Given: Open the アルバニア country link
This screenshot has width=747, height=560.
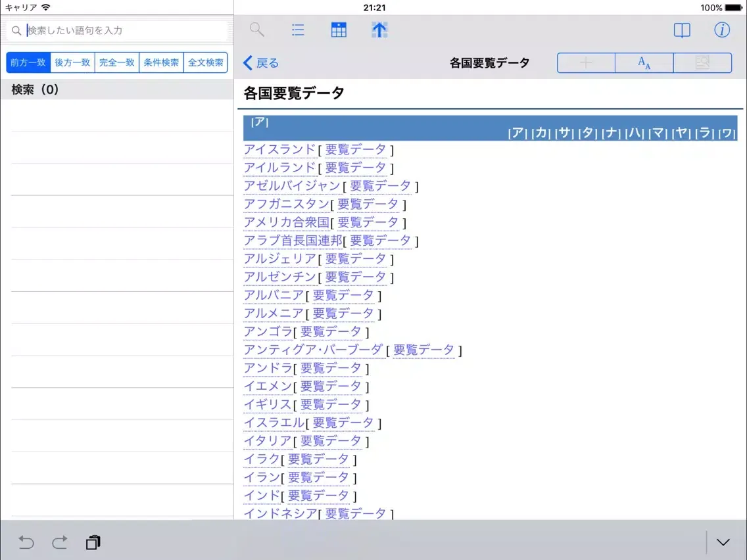Looking at the screenshot, I should pos(274,295).
